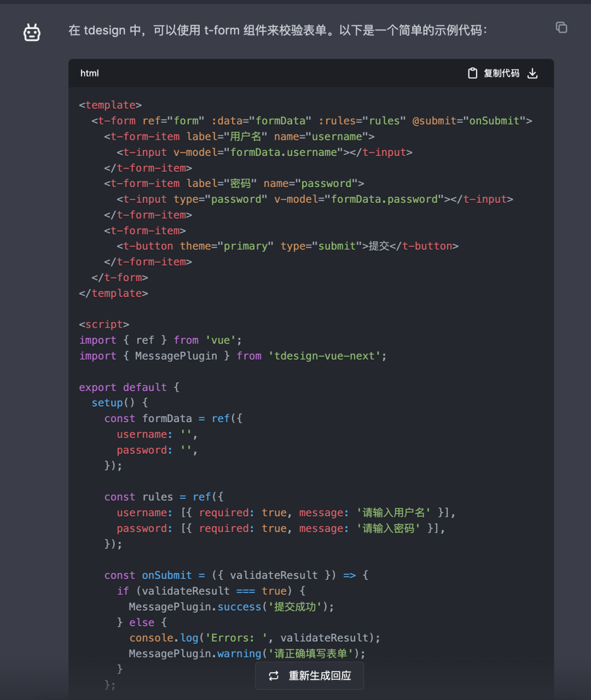Click the type="password" input code line
Viewport: 591px width, 700px height.
pyautogui.click(x=315, y=199)
